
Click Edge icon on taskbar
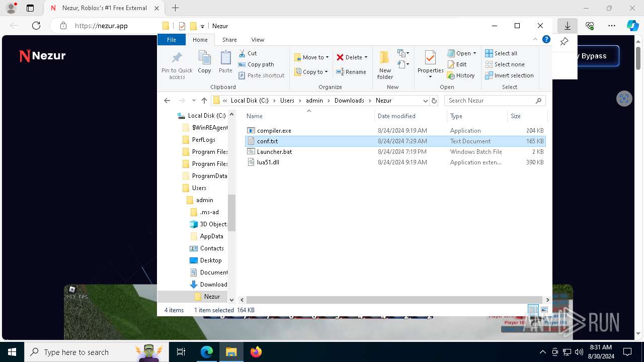click(207, 352)
